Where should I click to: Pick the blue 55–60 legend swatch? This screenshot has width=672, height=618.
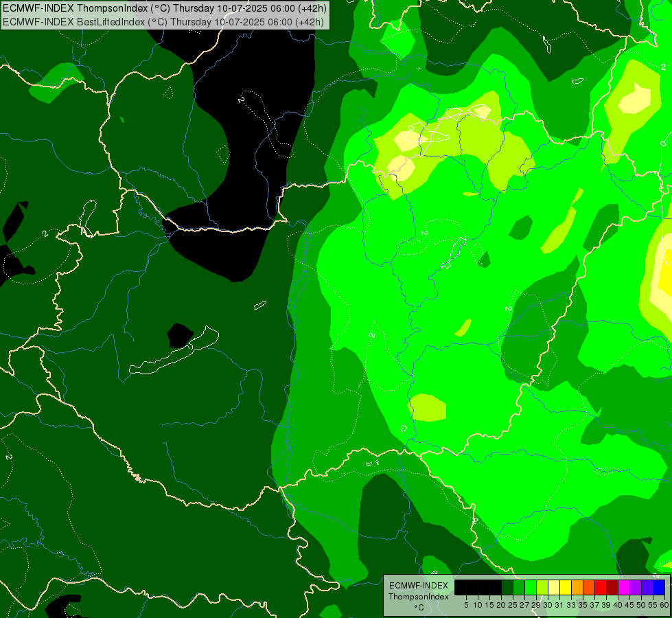tap(659, 587)
